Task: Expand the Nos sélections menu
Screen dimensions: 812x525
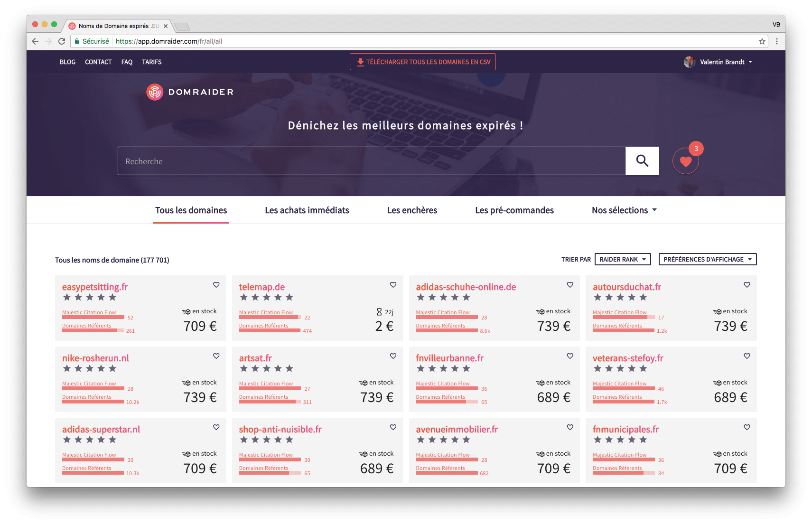Action: (624, 210)
